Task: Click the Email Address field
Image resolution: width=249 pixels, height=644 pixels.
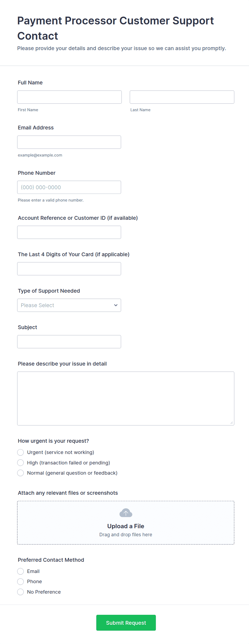Action: (x=69, y=142)
